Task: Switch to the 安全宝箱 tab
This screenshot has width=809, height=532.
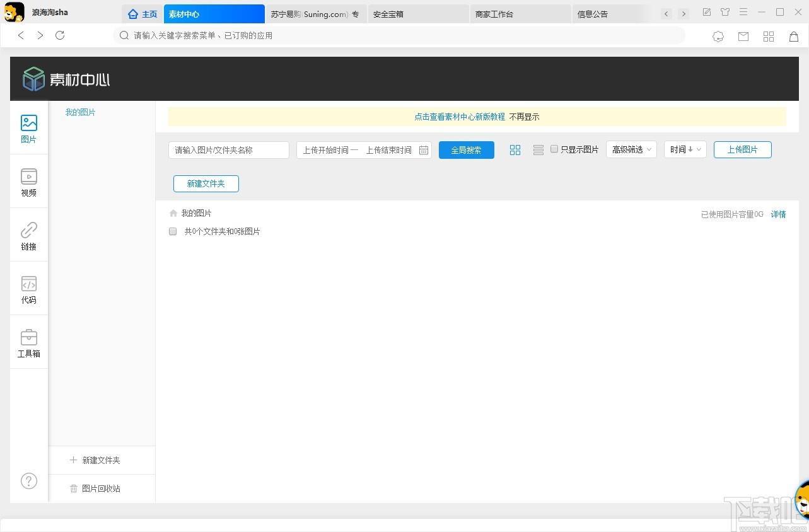Action: [x=418, y=14]
